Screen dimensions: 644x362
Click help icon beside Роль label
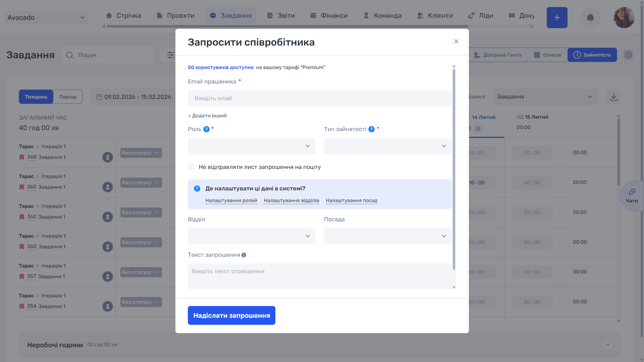[x=207, y=129]
